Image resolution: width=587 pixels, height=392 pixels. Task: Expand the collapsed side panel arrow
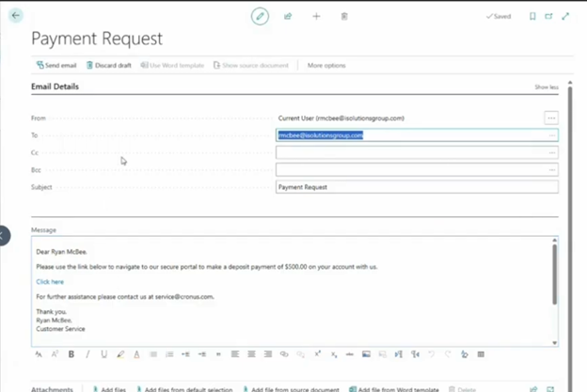click(x=3, y=236)
